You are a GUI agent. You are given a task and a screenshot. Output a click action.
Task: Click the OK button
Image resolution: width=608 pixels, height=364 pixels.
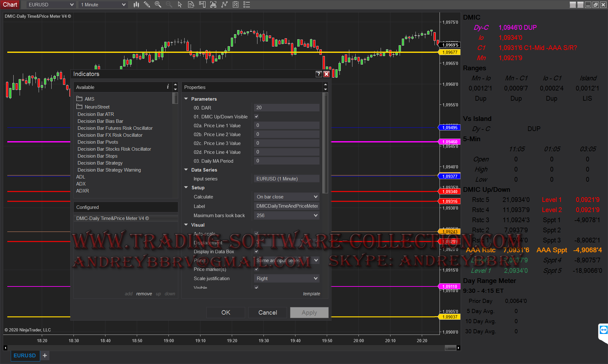tap(225, 312)
